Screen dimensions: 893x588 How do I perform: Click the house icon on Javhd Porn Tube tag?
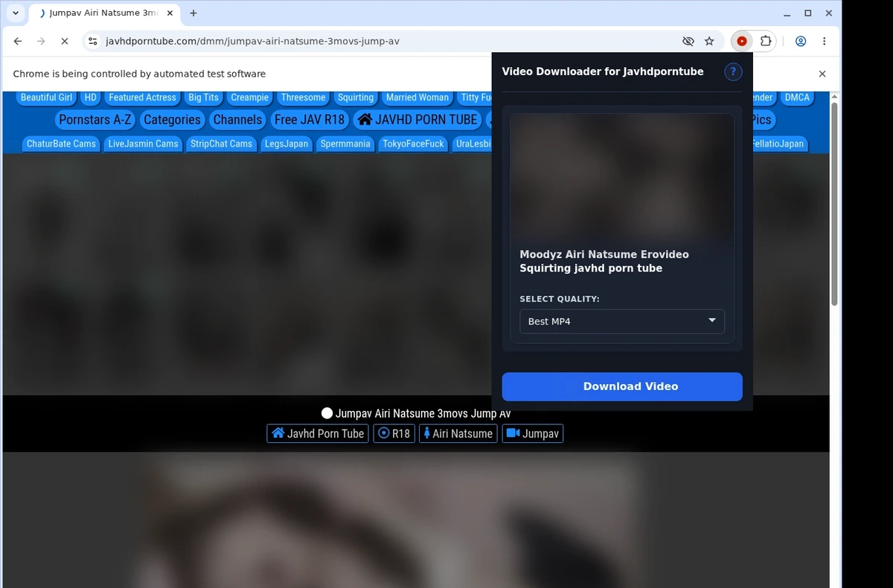[x=278, y=433]
